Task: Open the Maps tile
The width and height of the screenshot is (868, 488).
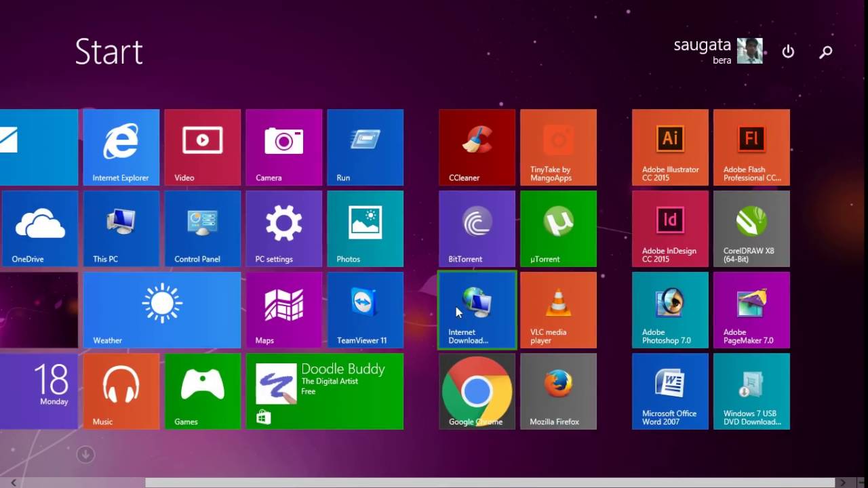Action: point(284,310)
